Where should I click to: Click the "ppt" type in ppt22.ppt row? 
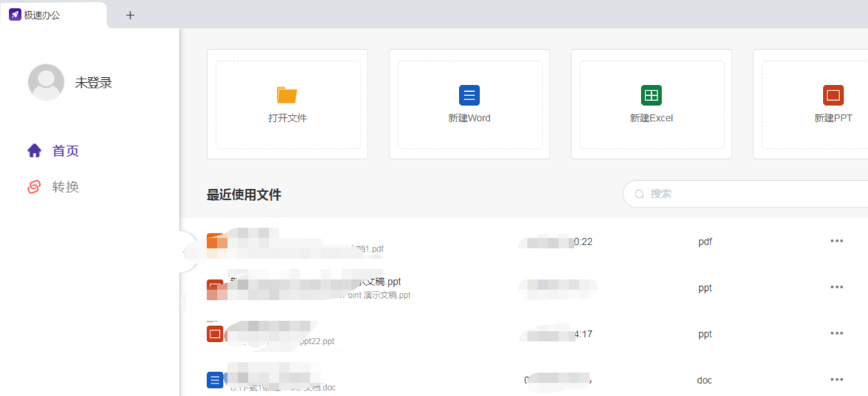[x=705, y=334]
